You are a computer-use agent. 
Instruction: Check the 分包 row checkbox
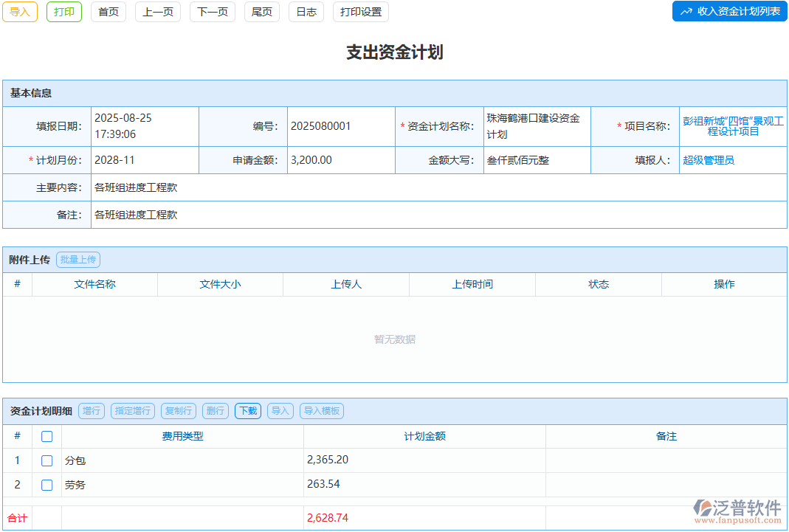coord(47,460)
